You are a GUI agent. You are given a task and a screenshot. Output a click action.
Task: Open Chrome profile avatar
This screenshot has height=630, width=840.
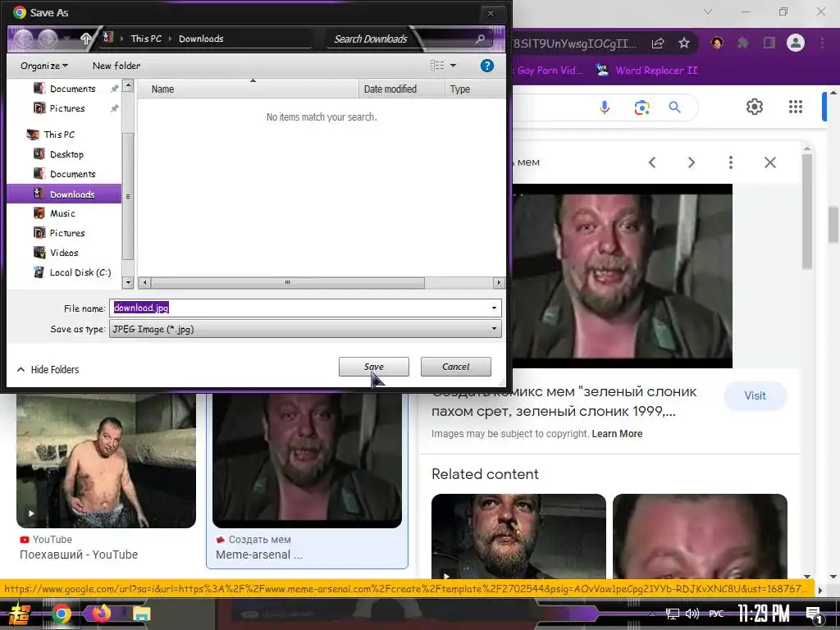pos(796,43)
